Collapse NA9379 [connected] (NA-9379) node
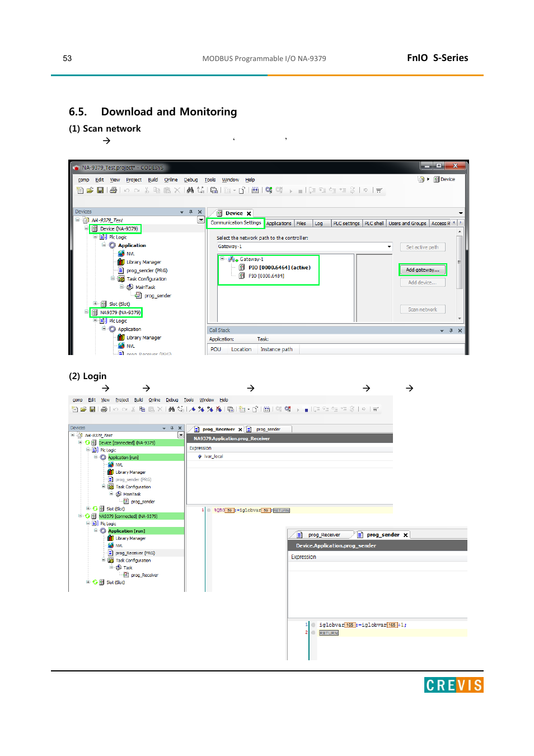534x756 pixels. [x=80, y=516]
